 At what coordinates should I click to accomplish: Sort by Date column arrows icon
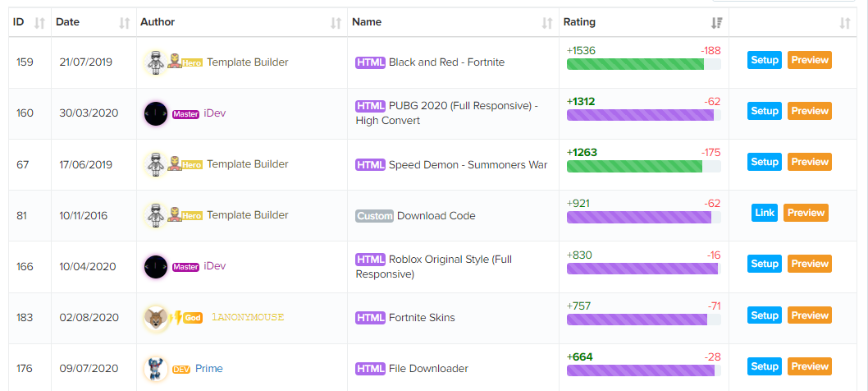(125, 23)
